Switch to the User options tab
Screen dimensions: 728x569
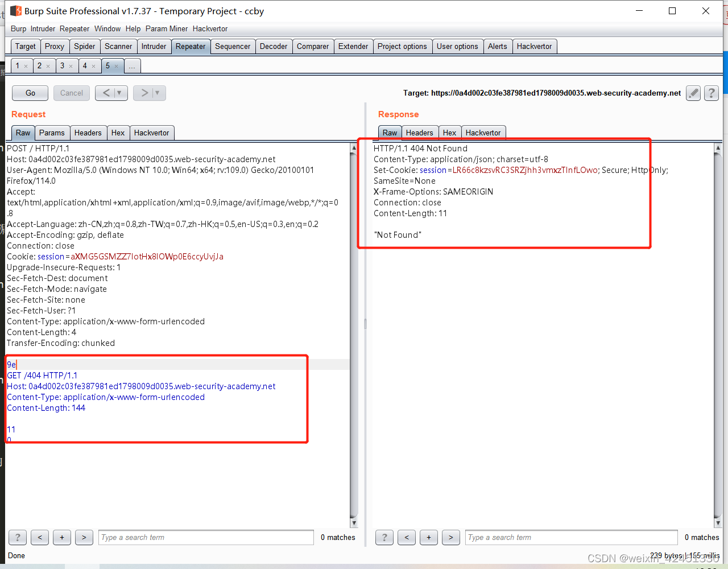[457, 46]
